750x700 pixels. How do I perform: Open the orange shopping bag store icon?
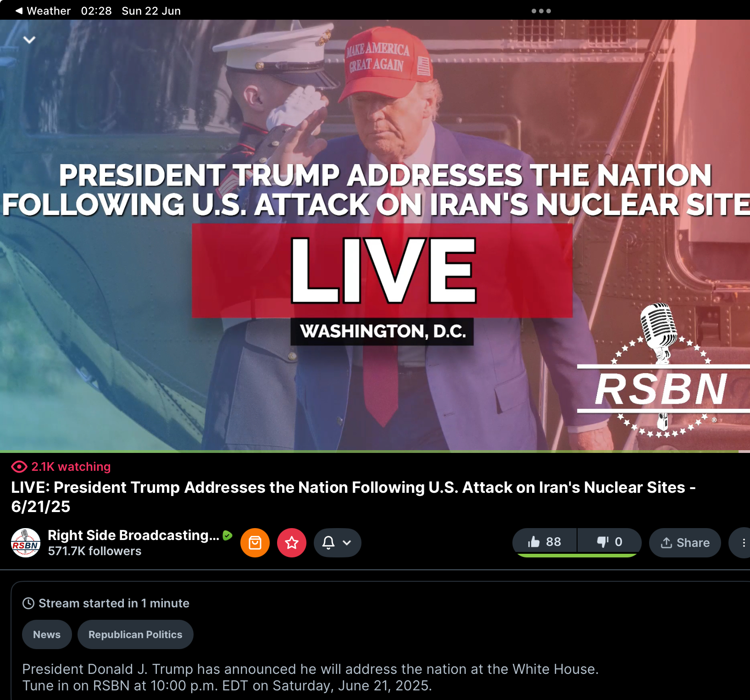[255, 543]
